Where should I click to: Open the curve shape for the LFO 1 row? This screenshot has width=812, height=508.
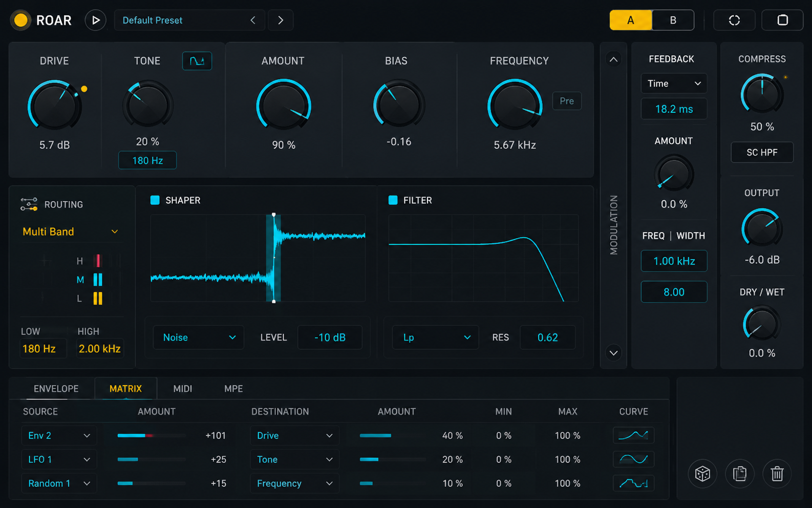633,459
